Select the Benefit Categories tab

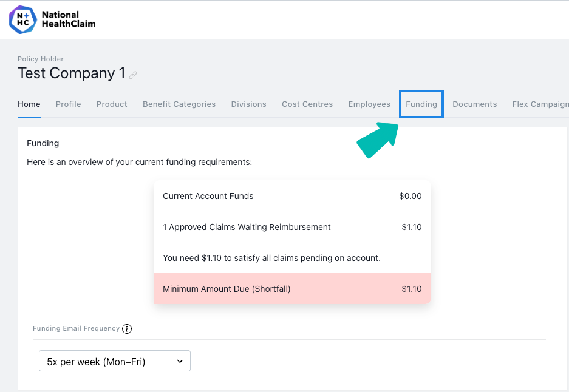[179, 104]
